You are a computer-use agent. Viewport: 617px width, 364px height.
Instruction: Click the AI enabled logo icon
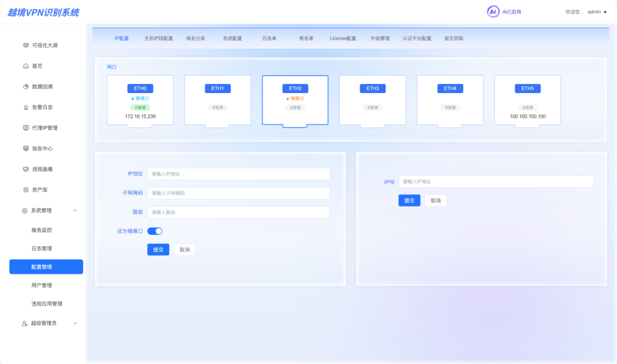coord(492,12)
